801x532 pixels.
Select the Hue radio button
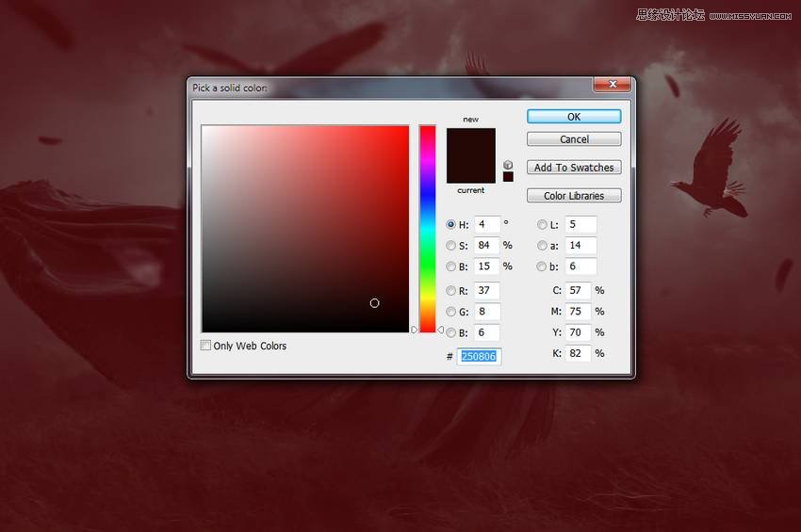(x=451, y=225)
